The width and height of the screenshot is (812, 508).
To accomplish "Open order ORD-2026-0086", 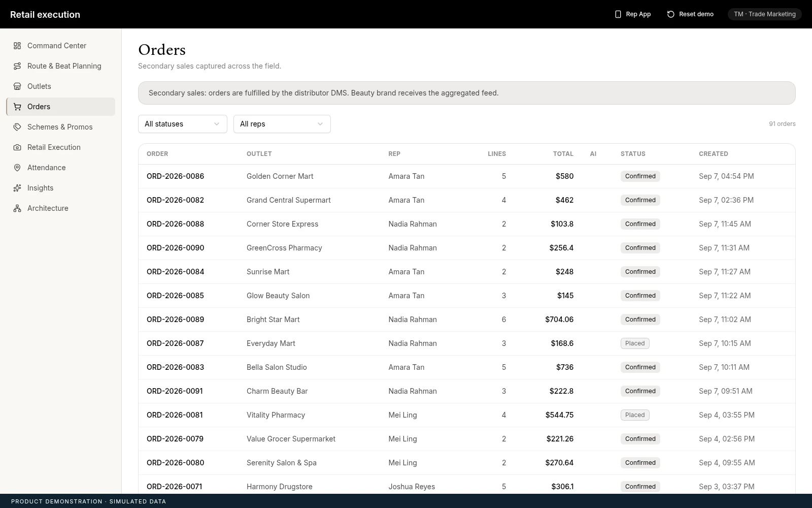I will (175, 176).
